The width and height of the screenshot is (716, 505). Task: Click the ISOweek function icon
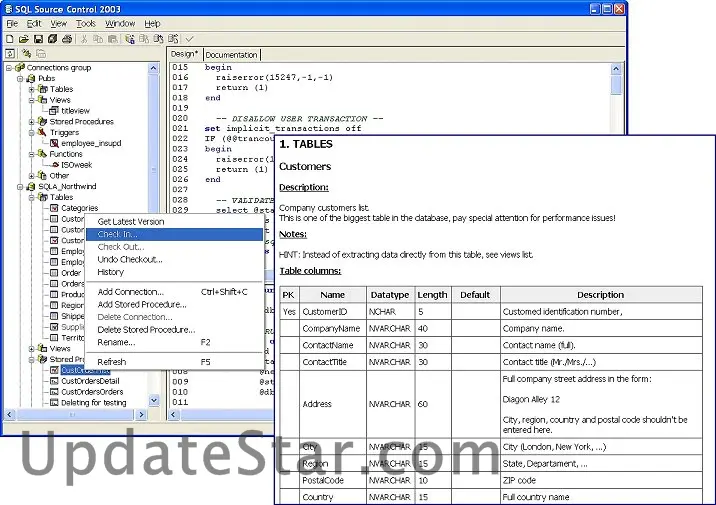click(55, 165)
